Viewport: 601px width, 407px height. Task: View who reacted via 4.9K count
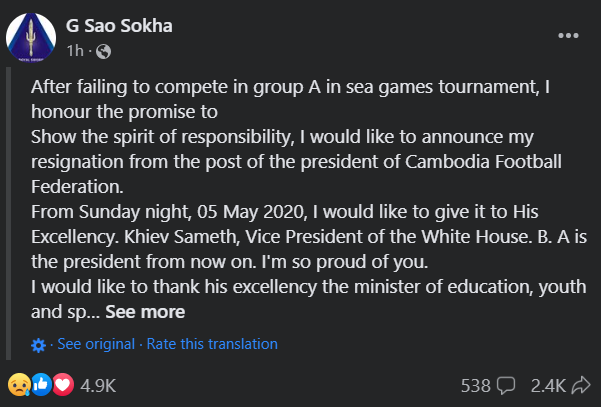pyautogui.click(x=98, y=386)
